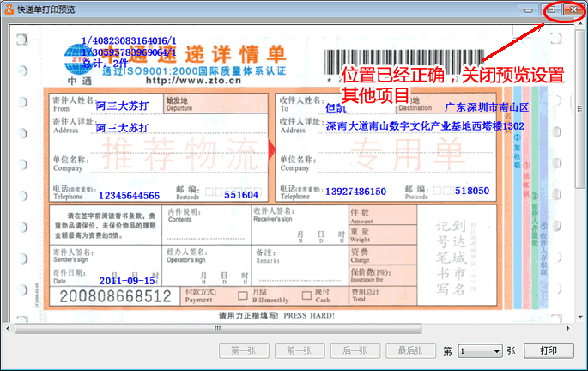Click the 前一张 previous page button
The height and width of the screenshot is (371, 588).
(300, 350)
